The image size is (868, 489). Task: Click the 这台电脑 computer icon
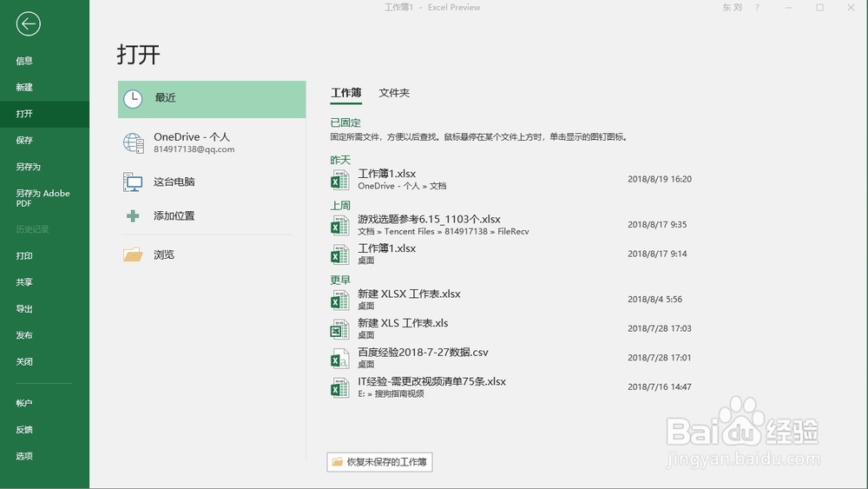[133, 182]
